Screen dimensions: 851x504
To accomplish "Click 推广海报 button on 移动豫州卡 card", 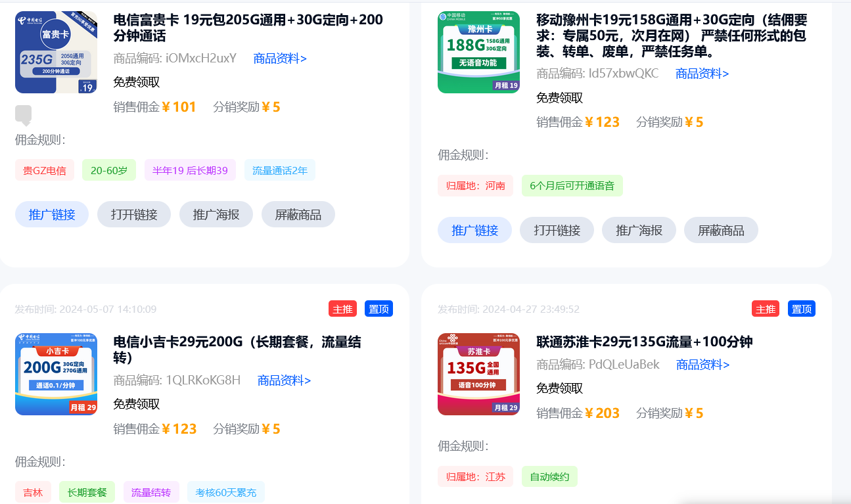I will 639,230.
